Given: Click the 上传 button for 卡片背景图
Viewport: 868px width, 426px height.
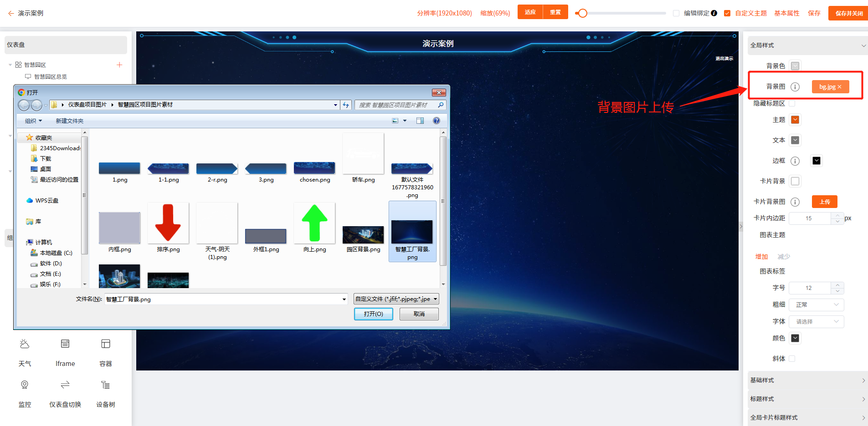Looking at the screenshot, I should click(825, 202).
